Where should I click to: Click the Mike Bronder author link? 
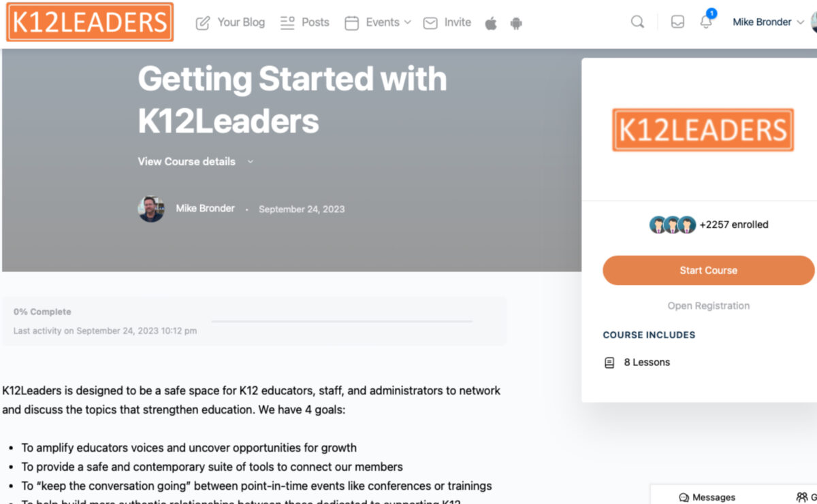205,208
